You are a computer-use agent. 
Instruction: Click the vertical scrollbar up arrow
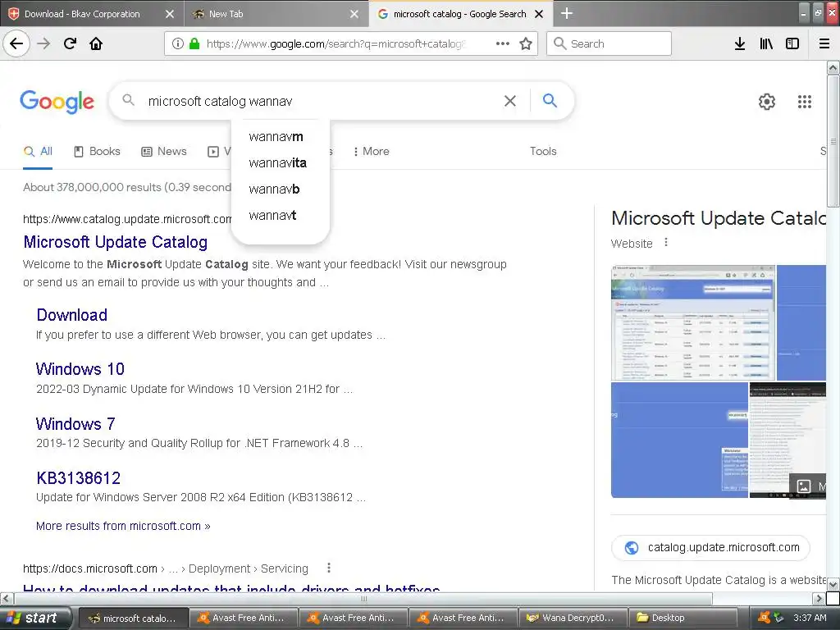point(833,67)
